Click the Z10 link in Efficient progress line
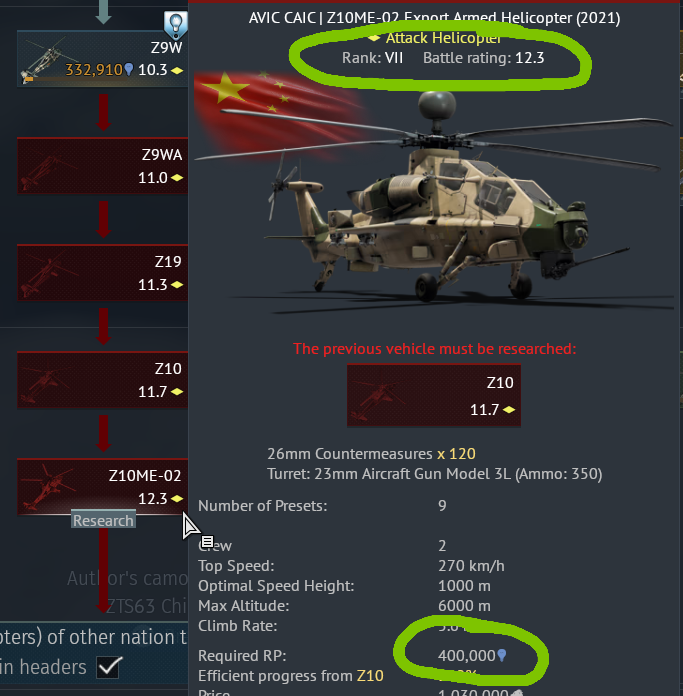This screenshot has height=696, width=683. [x=370, y=676]
